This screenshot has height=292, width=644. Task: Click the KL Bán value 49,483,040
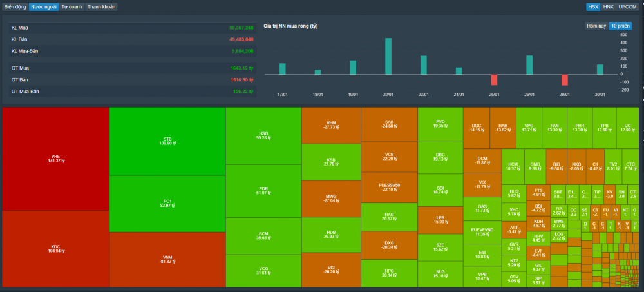click(241, 39)
